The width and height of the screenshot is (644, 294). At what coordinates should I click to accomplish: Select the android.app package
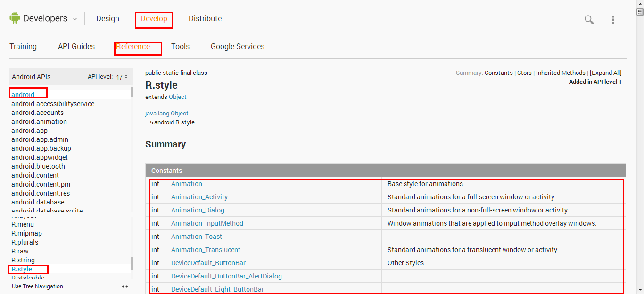tap(29, 131)
